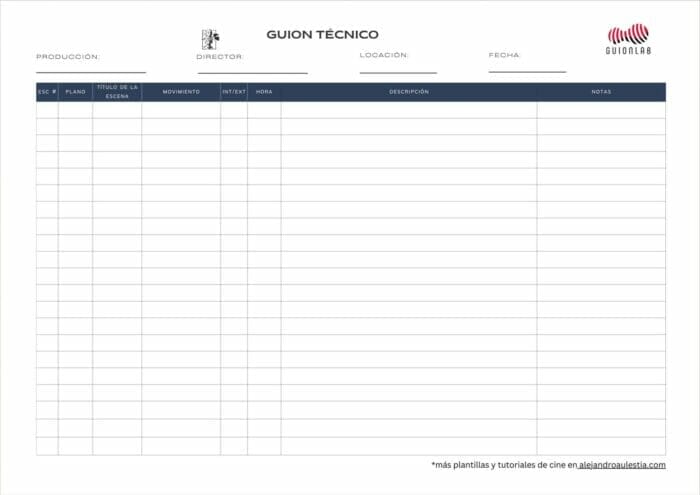Open the alejandroaulestia.com link

coord(622,465)
